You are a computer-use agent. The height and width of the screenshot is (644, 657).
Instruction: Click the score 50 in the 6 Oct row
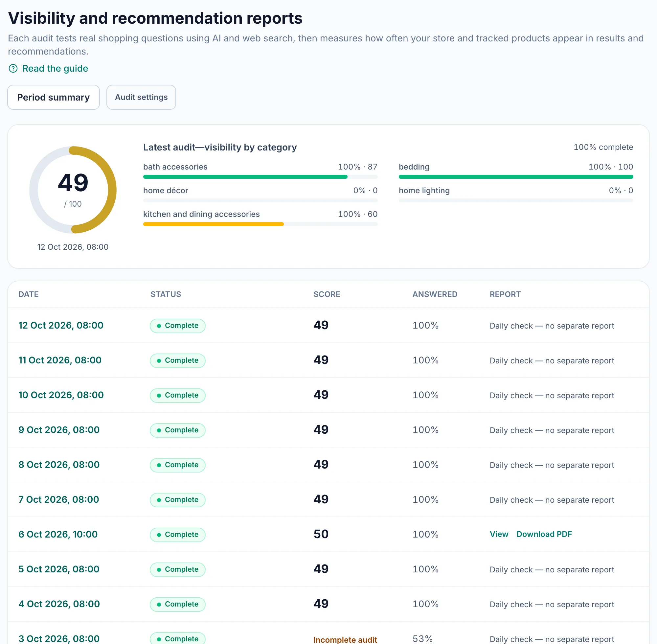(321, 534)
